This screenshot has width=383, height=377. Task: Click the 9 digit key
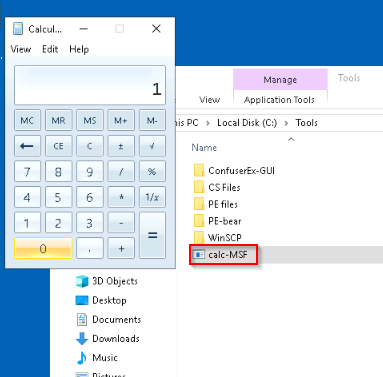90,172
